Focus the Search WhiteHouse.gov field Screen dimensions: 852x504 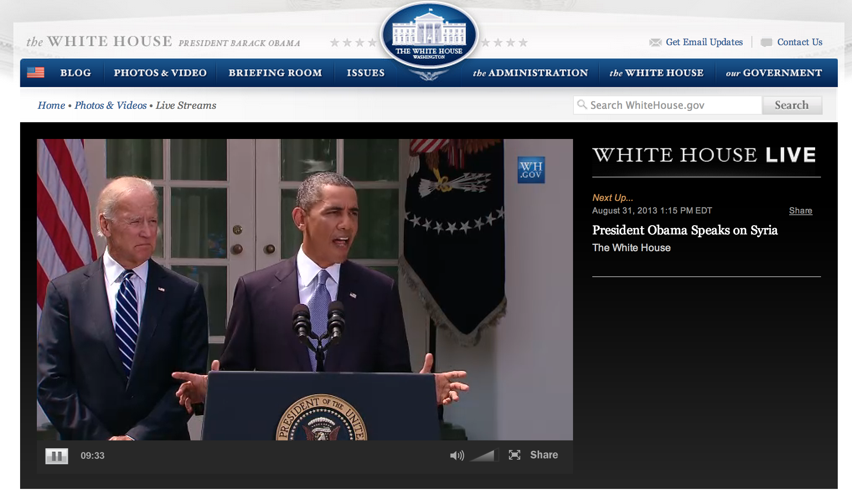click(667, 105)
